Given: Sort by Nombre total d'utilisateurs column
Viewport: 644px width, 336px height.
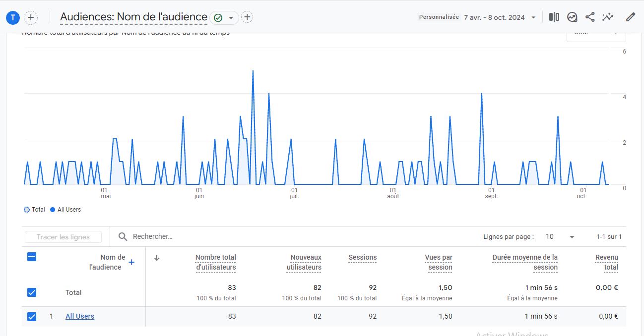Looking at the screenshot, I should (x=215, y=262).
